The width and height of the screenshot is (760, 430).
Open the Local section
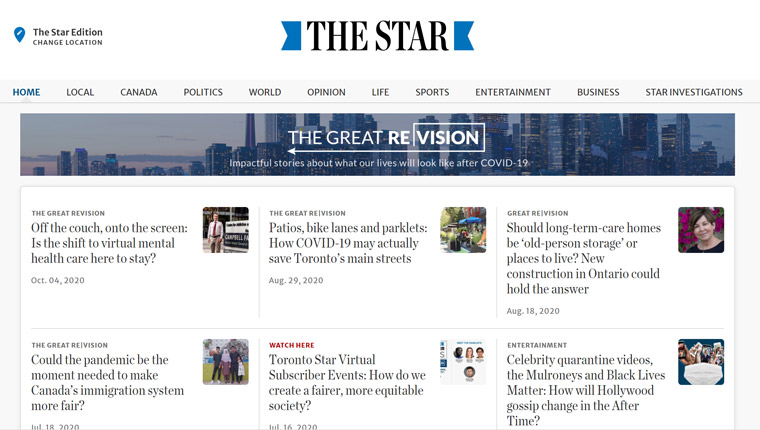coord(80,92)
